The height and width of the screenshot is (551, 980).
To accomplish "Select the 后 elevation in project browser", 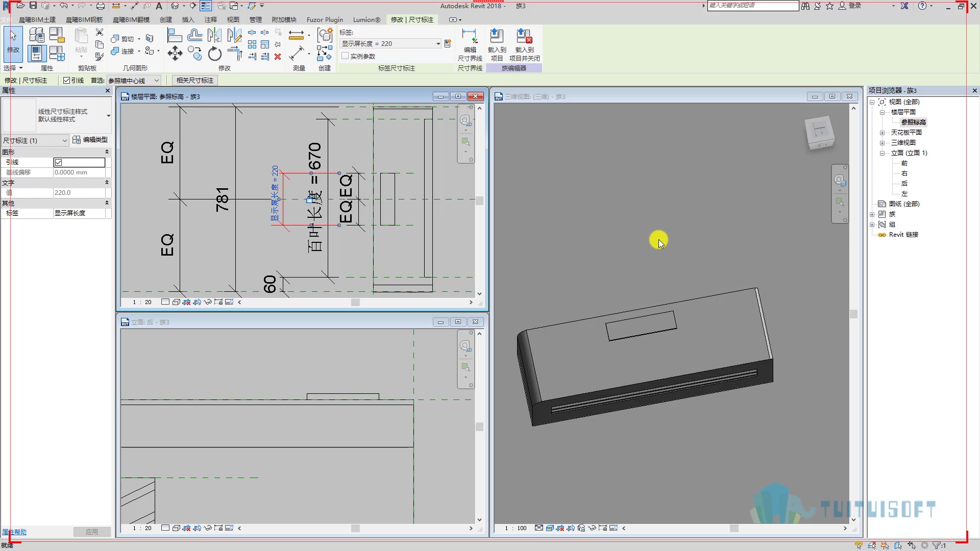I will click(x=904, y=184).
